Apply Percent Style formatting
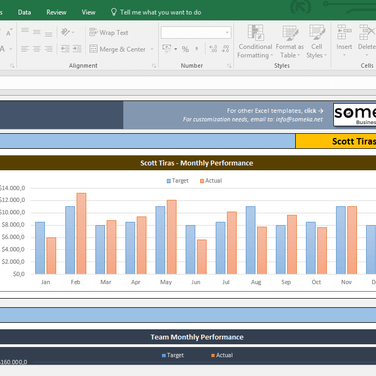The image size is (376, 376). pos(185,49)
